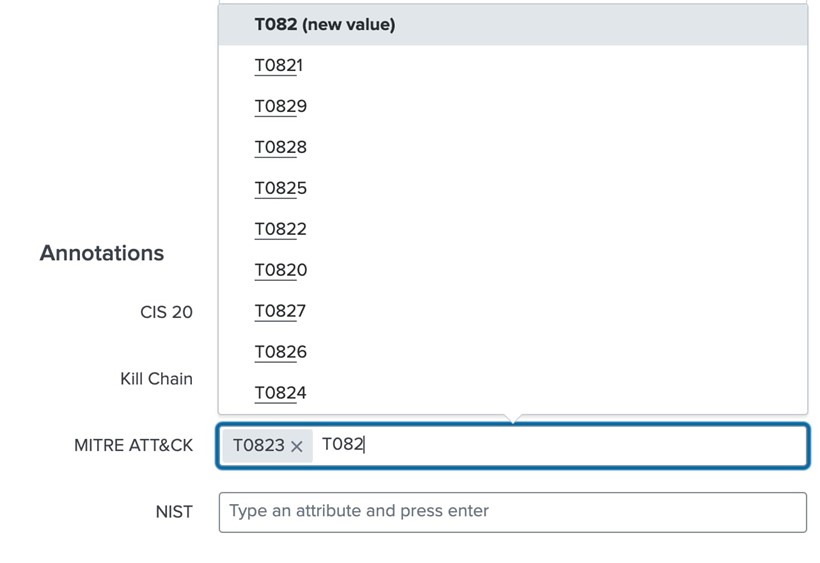Viewport: 820px width, 563px height.
Task: Select T0828 in the dropdown list
Action: [280, 148]
